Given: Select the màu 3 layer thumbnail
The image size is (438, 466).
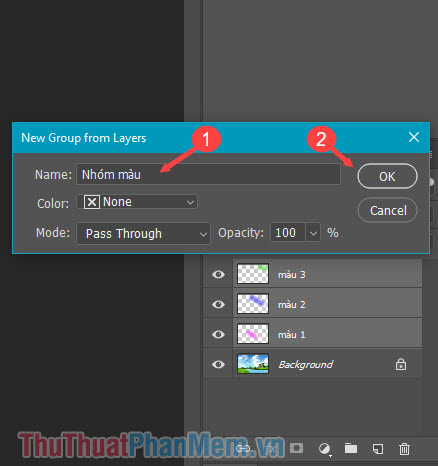Looking at the screenshot, I should click(x=253, y=274).
